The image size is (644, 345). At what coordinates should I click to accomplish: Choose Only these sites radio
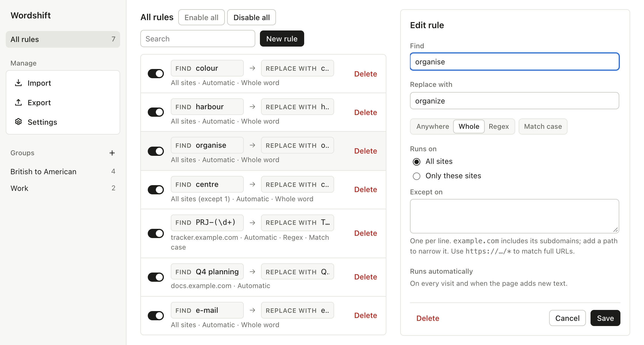(x=417, y=176)
